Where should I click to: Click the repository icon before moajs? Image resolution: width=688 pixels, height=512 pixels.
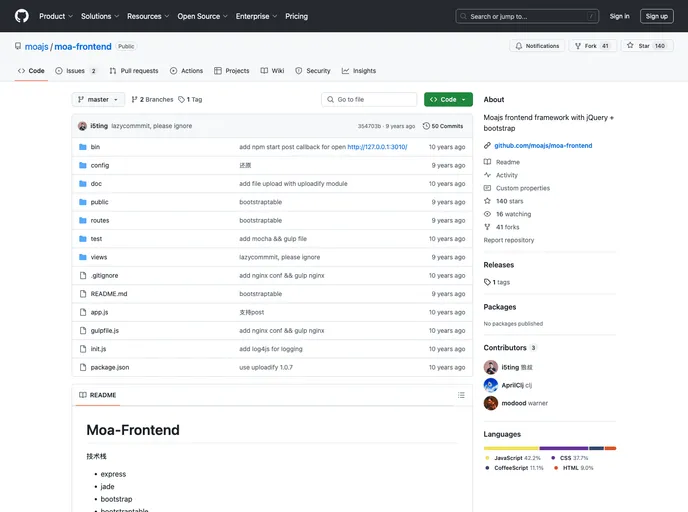[18, 46]
